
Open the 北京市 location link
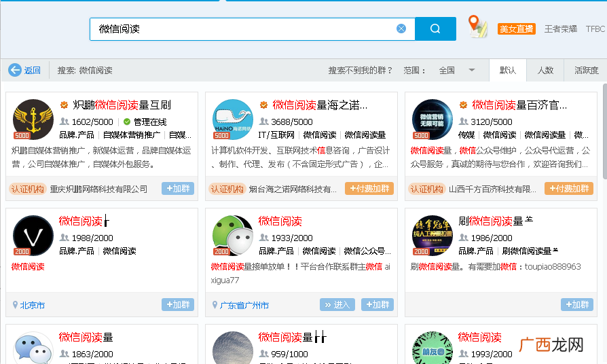(33, 306)
